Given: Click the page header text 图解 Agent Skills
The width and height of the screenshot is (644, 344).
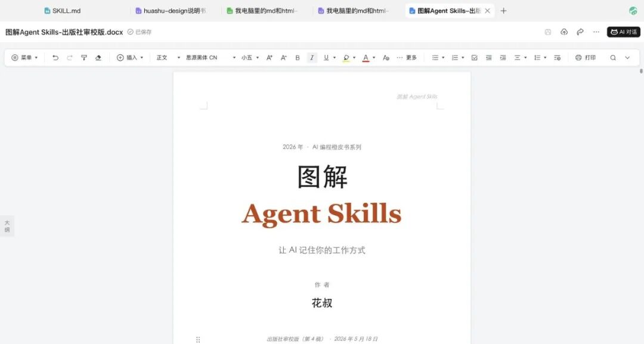Looking at the screenshot, I should (417, 97).
